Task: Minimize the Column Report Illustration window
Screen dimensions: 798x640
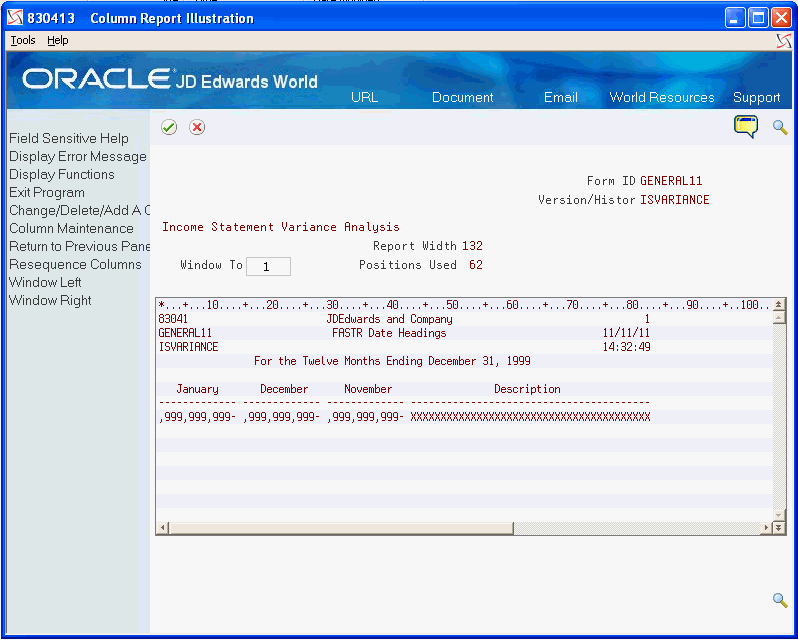Action: (x=734, y=18)
